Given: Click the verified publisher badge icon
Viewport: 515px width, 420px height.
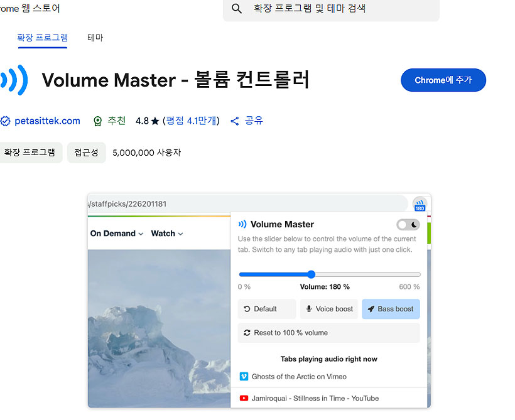Looking at the screenshot, I should point(6,121).
